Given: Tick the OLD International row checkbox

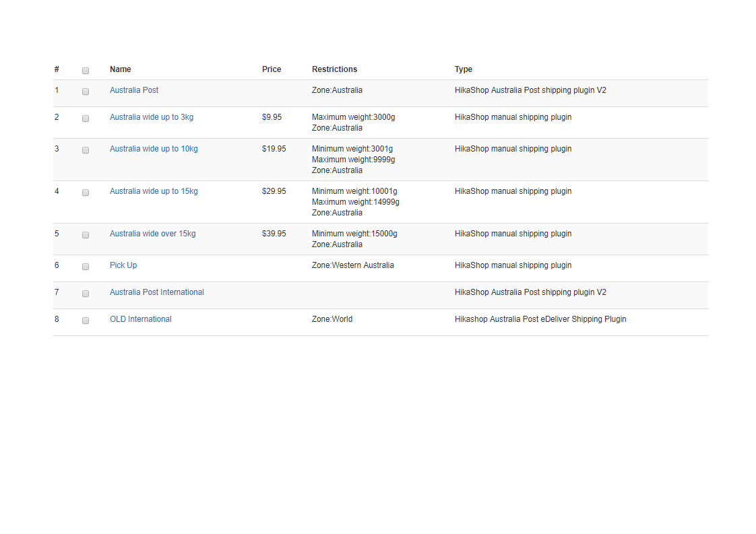Looking at the screenshot, I should 86,321.
